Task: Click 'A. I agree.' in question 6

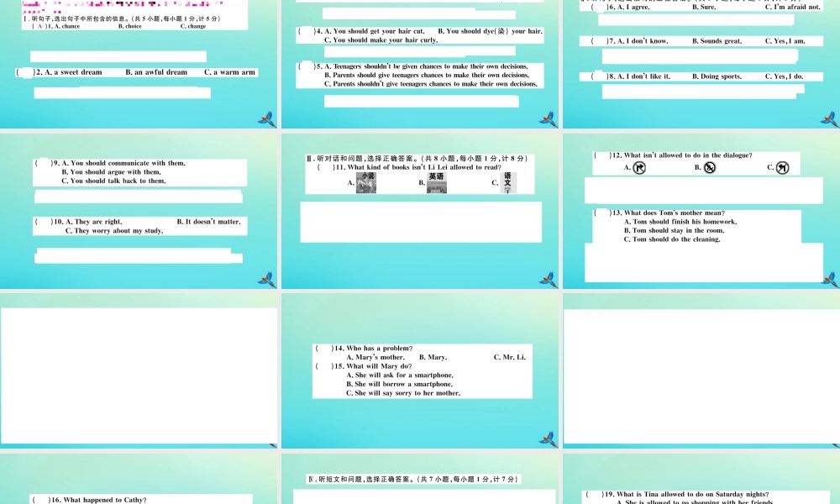Action: tap(633, 7)
